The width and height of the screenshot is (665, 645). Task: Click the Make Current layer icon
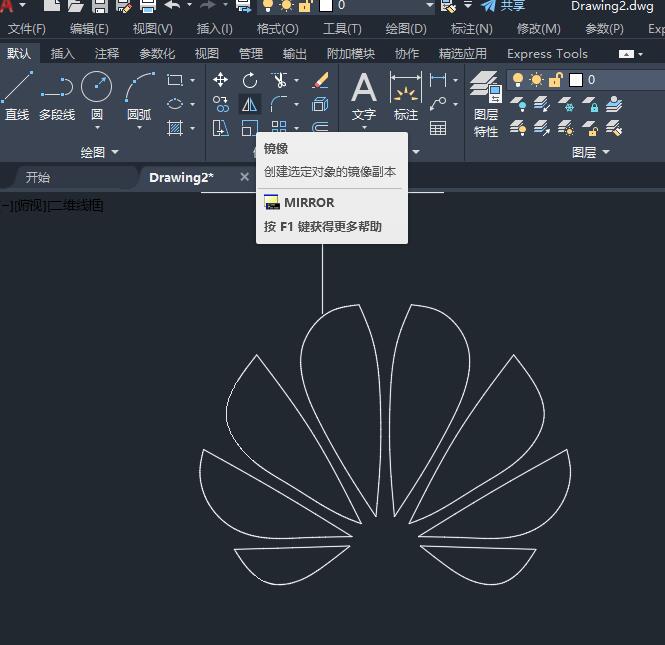614,104
